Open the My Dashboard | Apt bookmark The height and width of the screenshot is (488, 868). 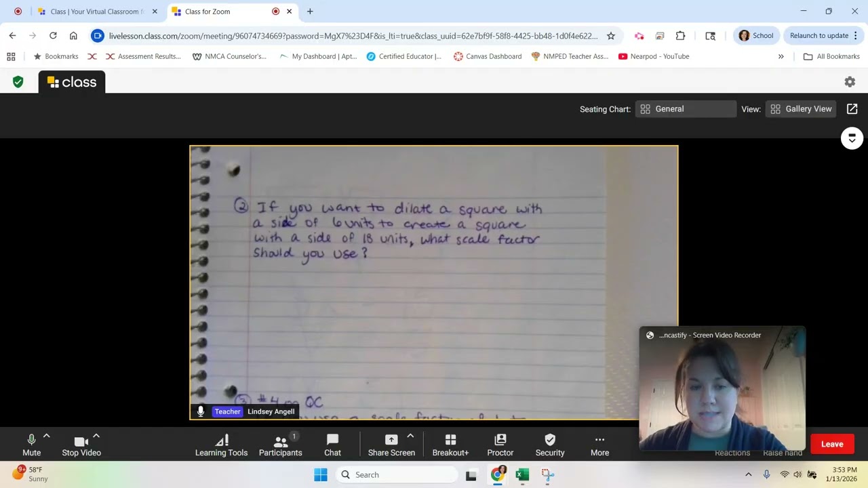tap(318, 56)
